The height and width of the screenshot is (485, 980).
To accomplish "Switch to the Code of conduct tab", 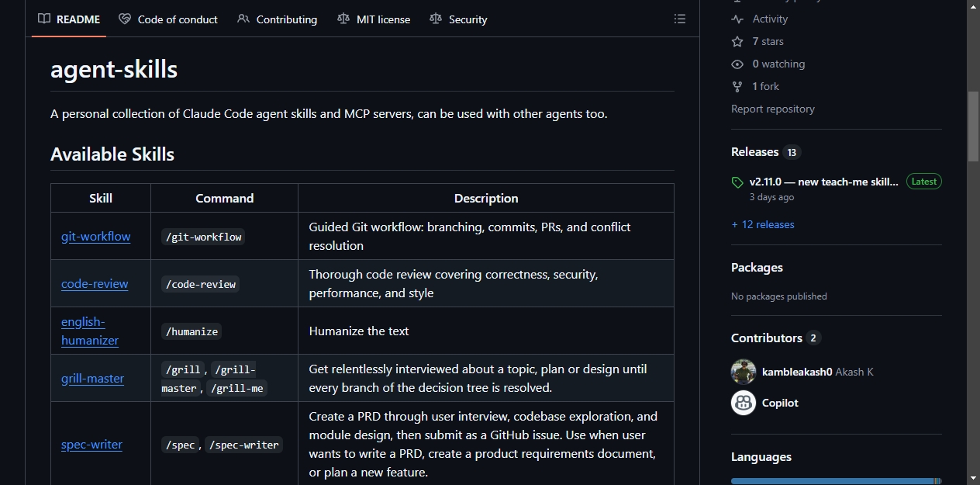I will (x=168, y=19).
